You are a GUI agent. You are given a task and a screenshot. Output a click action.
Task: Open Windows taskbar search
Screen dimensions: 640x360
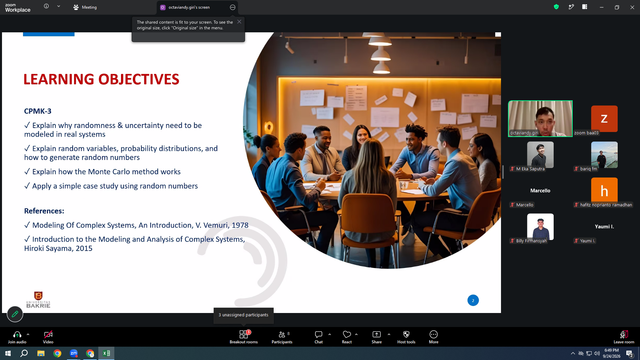click(x=24, y=353)
